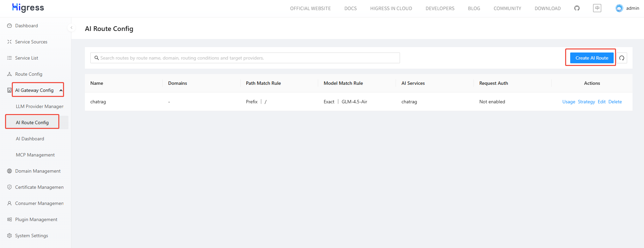This screenshot has width=644, height=248.
Task: Open Strategy for the chatrag route
Action: tap(586, 102)
